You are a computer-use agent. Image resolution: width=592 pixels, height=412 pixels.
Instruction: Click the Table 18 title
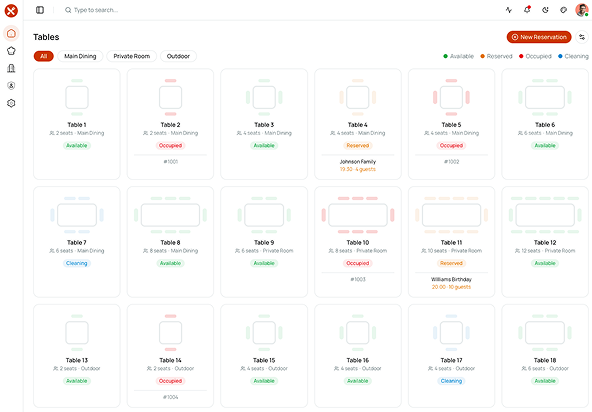click(545, 360)
